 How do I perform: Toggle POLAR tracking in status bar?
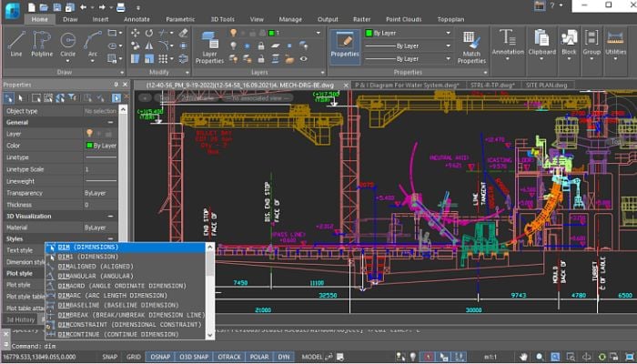click(259, 357)
